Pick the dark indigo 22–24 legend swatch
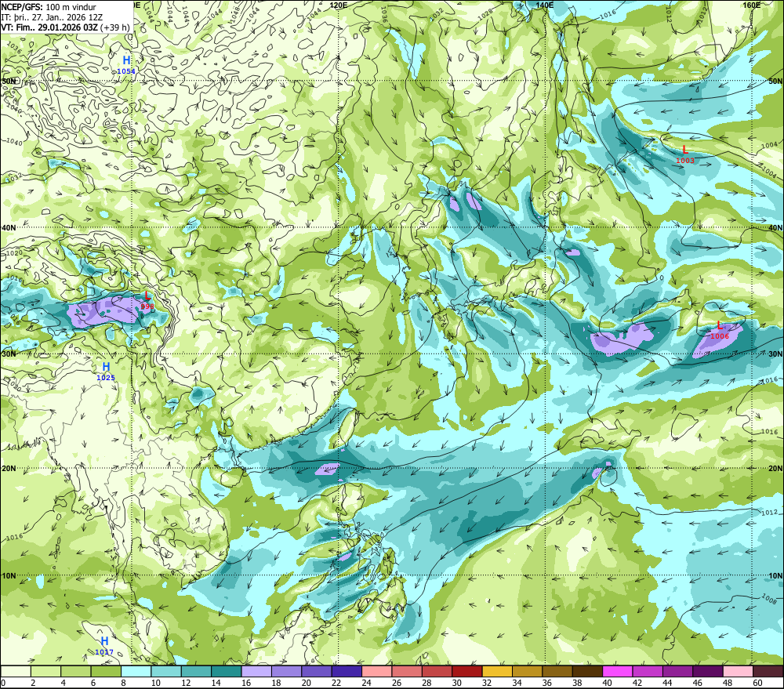784x689 pixels. [347, 671]
